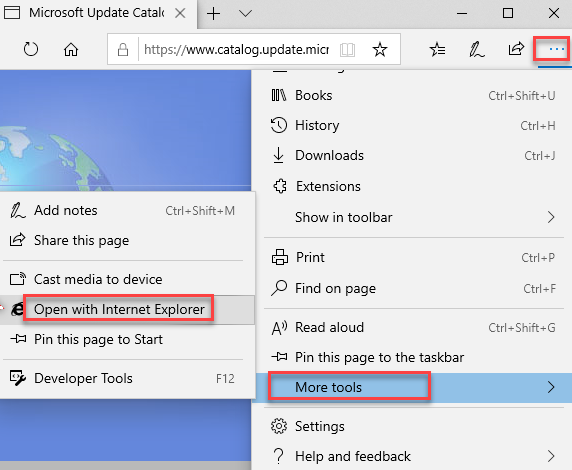The height and width of the screenshot is (470, 572).
Task: Click the address bar URL field
Action: 236,49
